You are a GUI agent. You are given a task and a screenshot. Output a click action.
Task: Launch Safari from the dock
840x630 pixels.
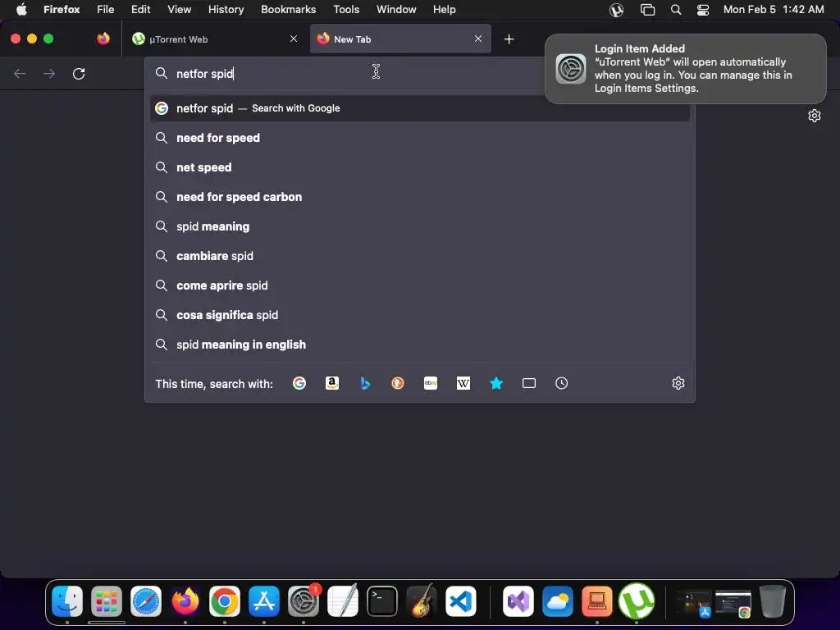[146, 601]
